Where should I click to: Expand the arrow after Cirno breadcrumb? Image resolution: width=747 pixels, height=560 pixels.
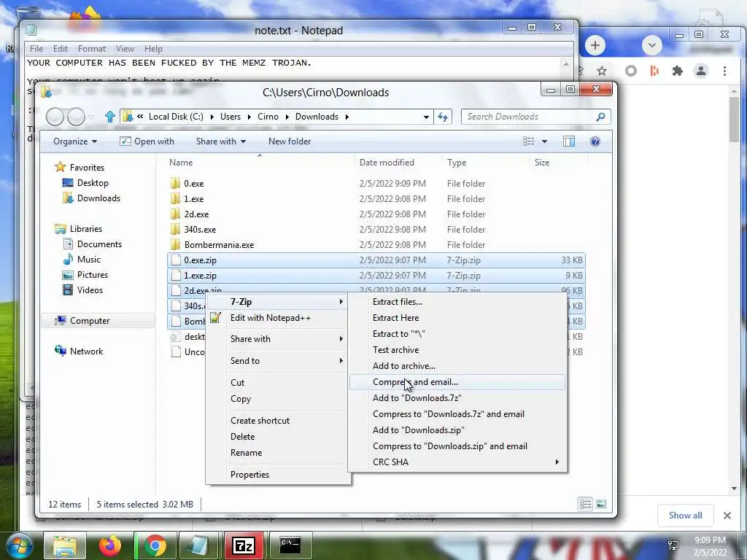(287, 117)
